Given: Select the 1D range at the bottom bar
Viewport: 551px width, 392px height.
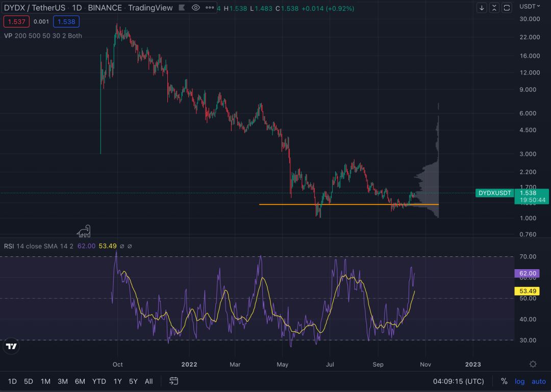Looking at the screenshot, I should click(12, 381).
